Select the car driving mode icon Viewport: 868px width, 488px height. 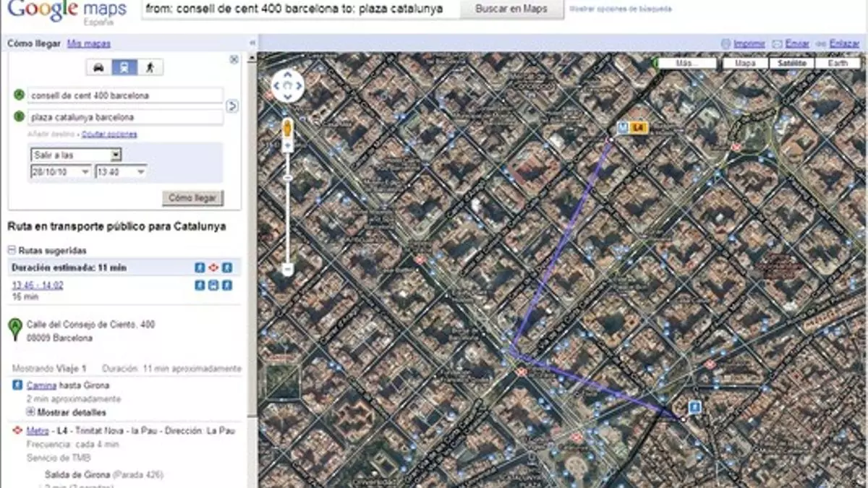pos(98,68)
